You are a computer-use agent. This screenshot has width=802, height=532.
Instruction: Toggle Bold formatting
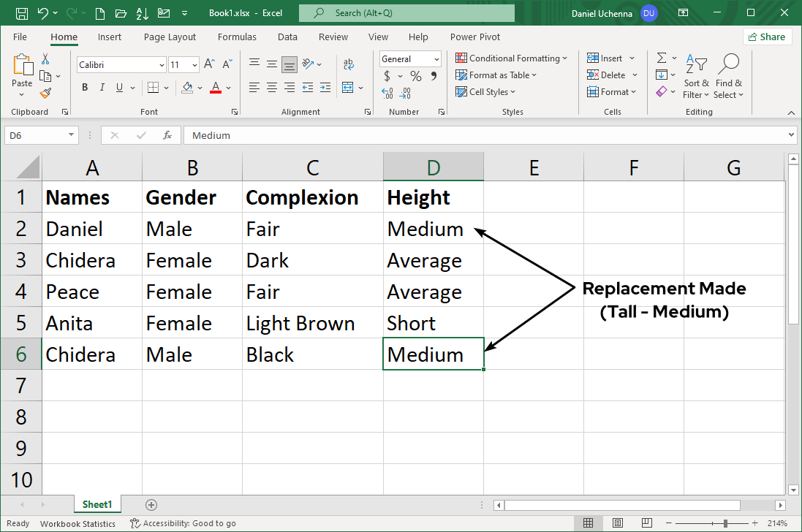[x=85, y=88]
